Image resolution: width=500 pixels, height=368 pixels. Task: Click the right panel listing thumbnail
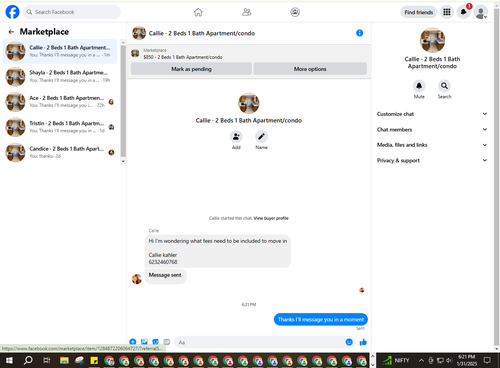pyautogui.click(x=432, y=40)
